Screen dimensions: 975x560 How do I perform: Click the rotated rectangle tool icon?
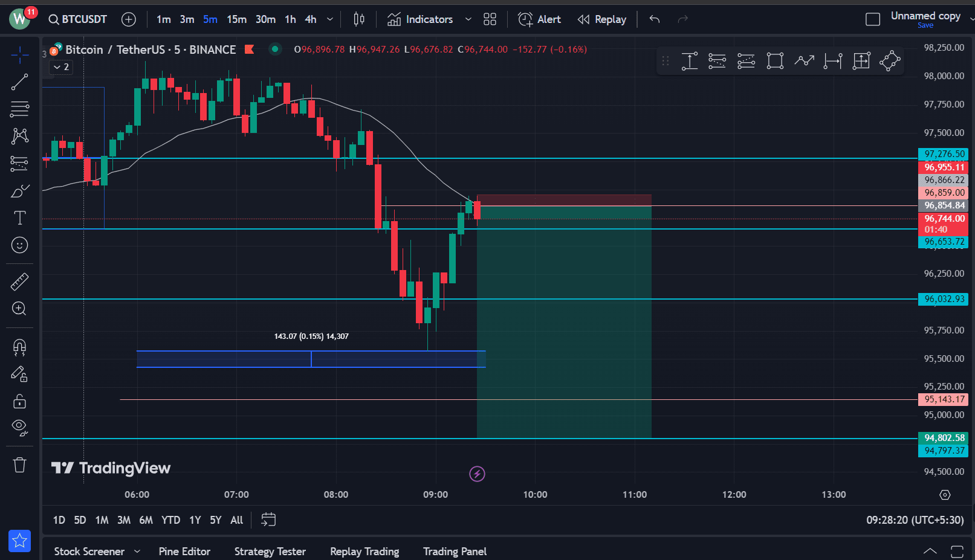(x=890, y=61)
